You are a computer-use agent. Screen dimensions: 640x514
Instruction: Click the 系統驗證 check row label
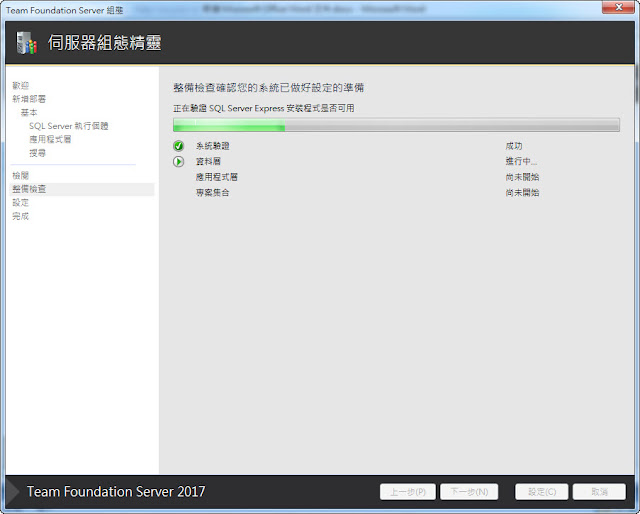coord(213,146)
